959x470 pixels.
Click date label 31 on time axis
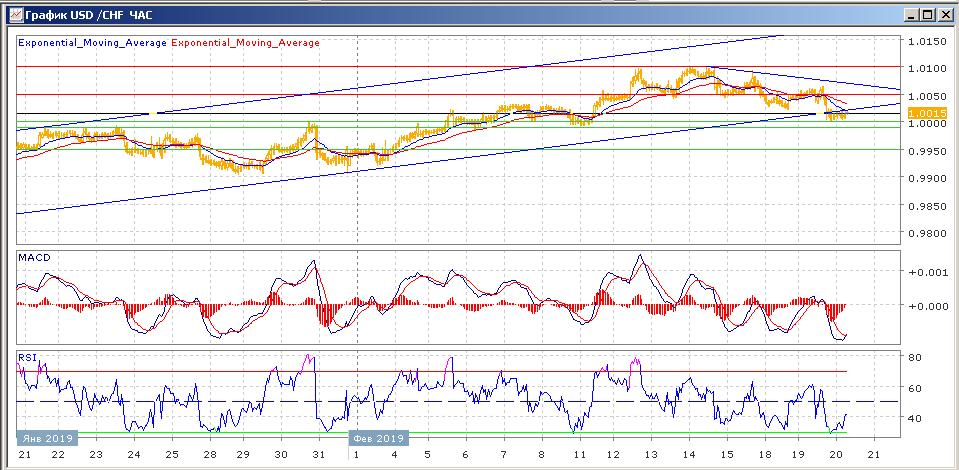point(318,455)
